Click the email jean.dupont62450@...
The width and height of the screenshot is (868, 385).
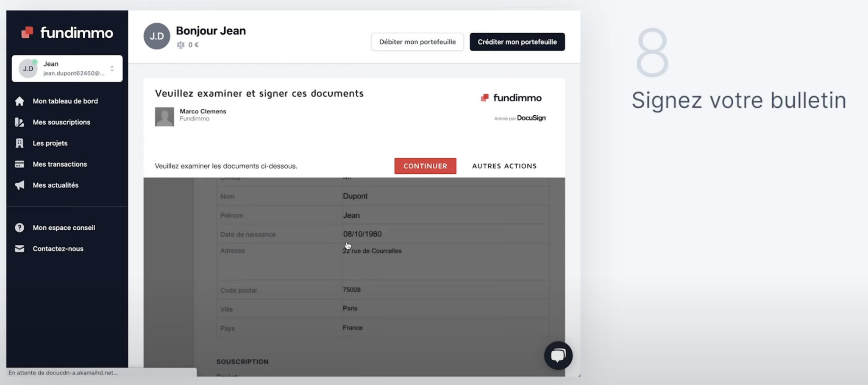point(74,73)
